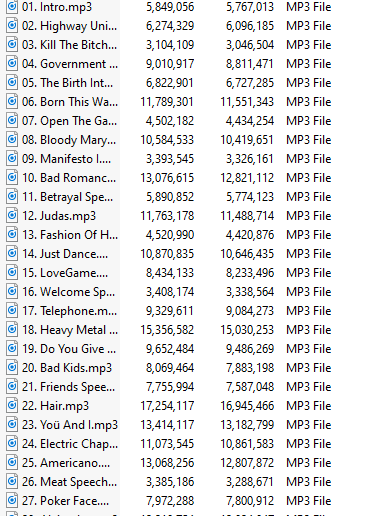Click the MP3 icon for 06. Born This Wa...
Screen dimensions: 390x516
point(12,101)
